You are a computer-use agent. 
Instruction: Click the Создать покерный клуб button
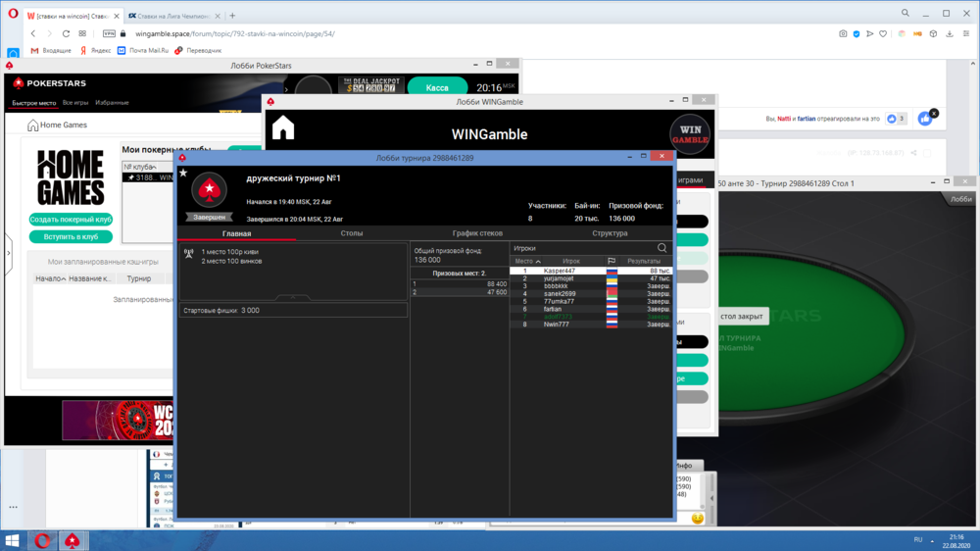click(71, 220)
